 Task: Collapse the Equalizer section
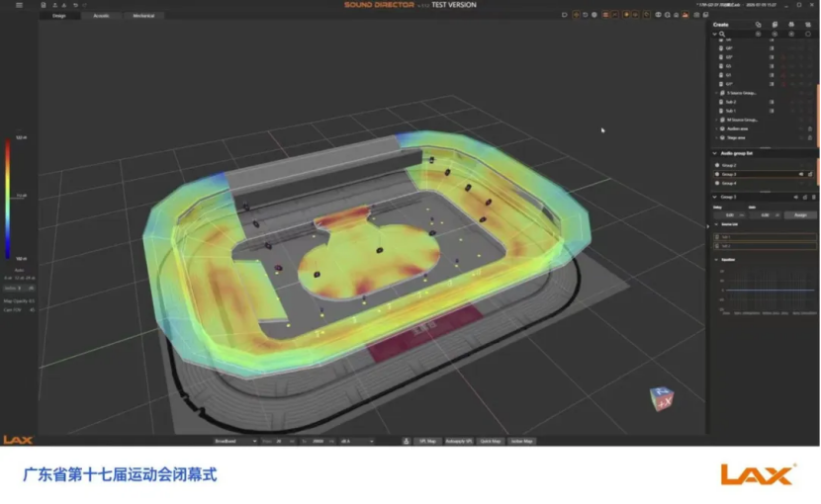pos(716,260)
